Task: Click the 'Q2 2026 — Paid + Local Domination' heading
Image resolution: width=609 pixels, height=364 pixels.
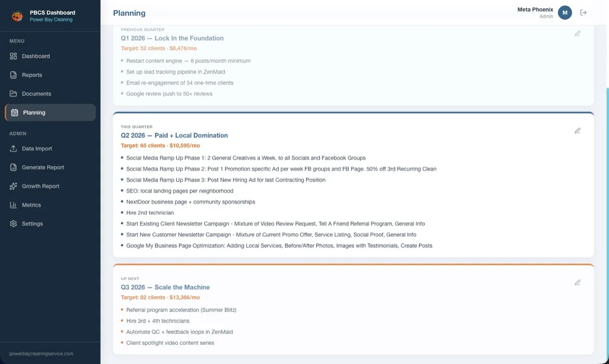Action: pyautogui.click(x=174, y=135)
